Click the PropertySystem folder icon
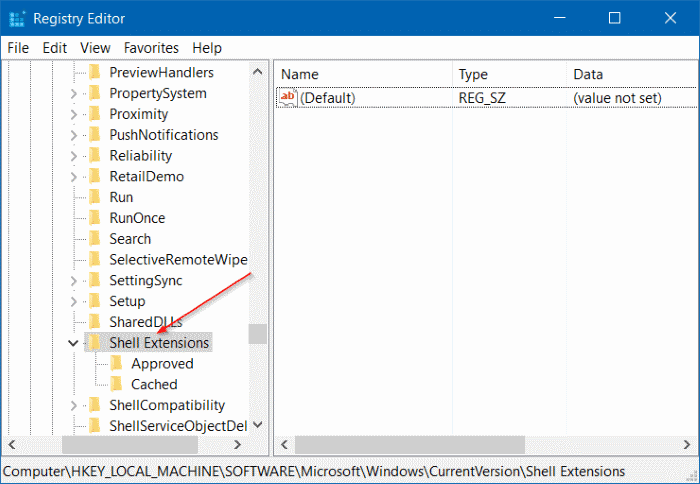 coord(95,93)
